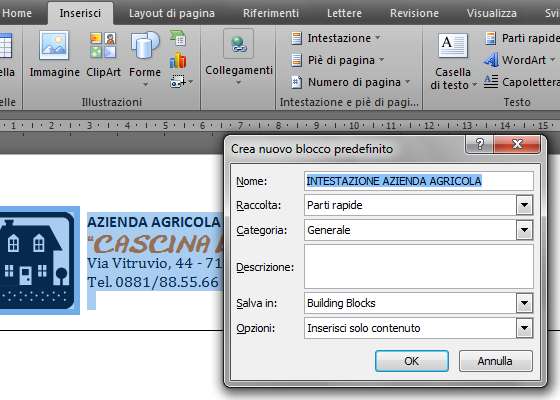Screen dimensions: 560x400
Task: Insert a chart with the Grafico icon
Action: click(178, 60)
